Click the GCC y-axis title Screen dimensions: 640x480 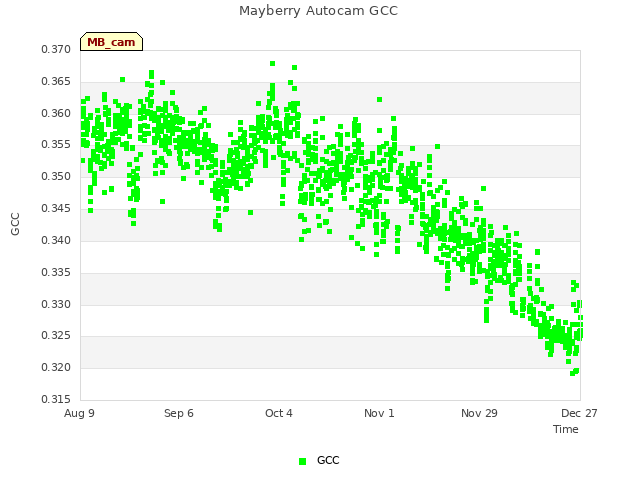[15, 224]
